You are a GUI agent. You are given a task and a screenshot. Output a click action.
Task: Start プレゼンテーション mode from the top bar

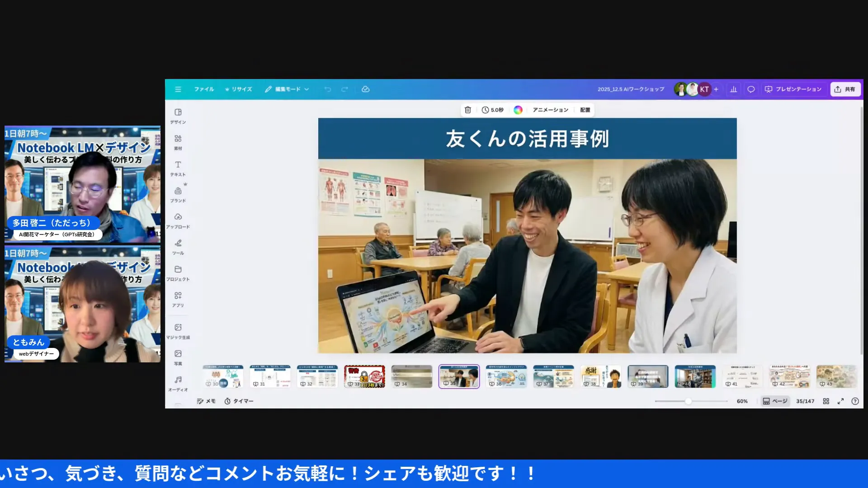[794, 89]
